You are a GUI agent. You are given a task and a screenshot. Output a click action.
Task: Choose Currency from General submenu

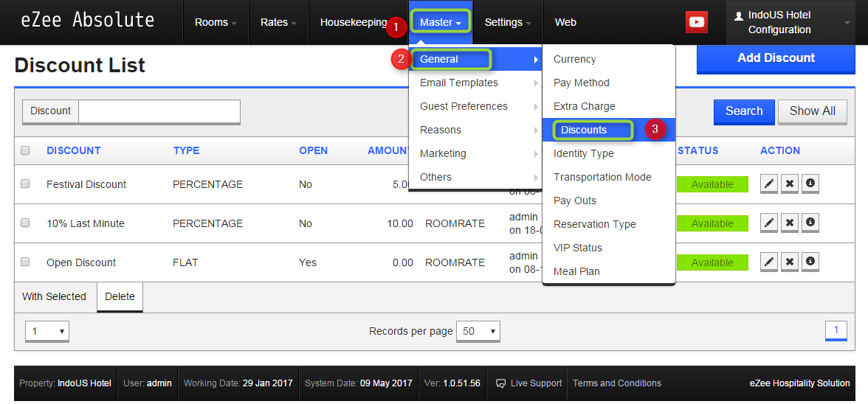(608, 59)
